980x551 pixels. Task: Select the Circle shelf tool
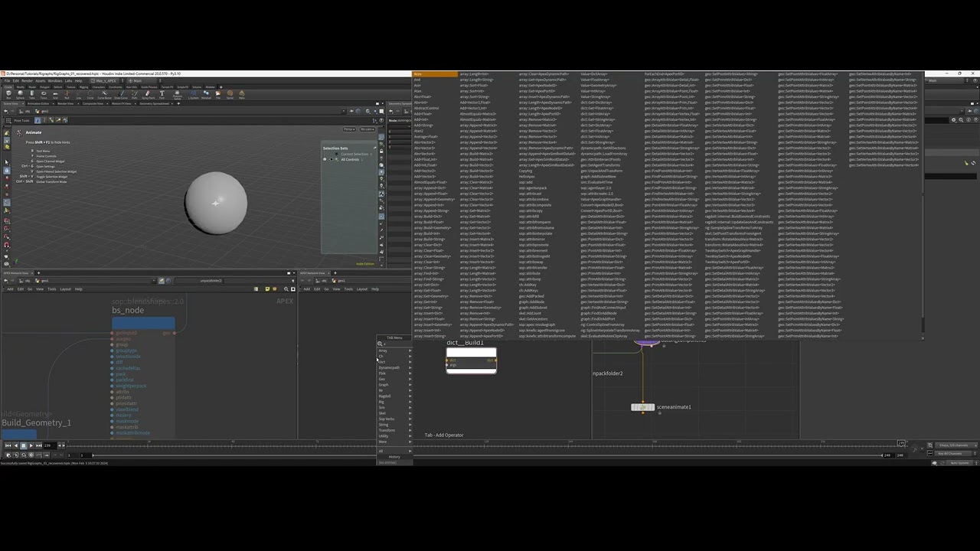[91, 95]
